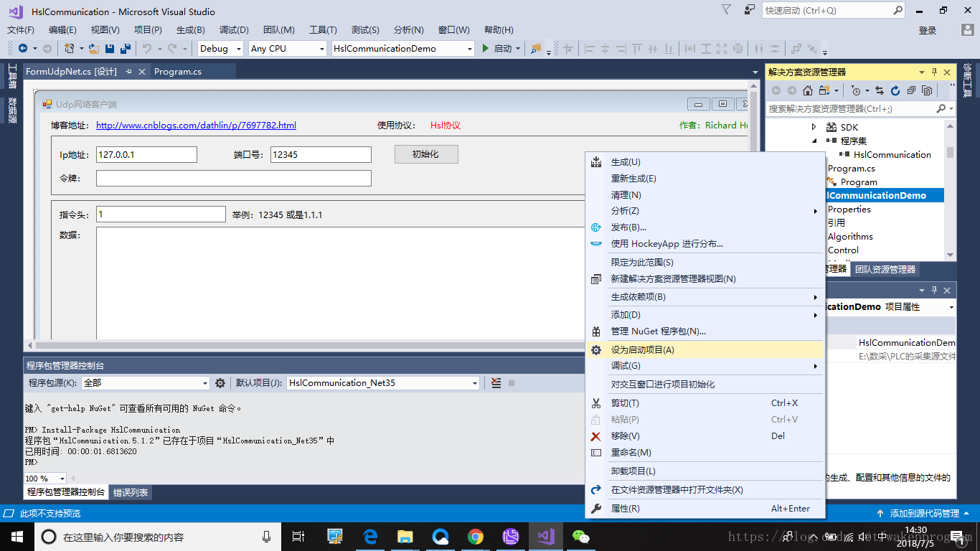Click the Pending Changes Filter clock icon
Screen dimensions: 980x551
(856, 90)
